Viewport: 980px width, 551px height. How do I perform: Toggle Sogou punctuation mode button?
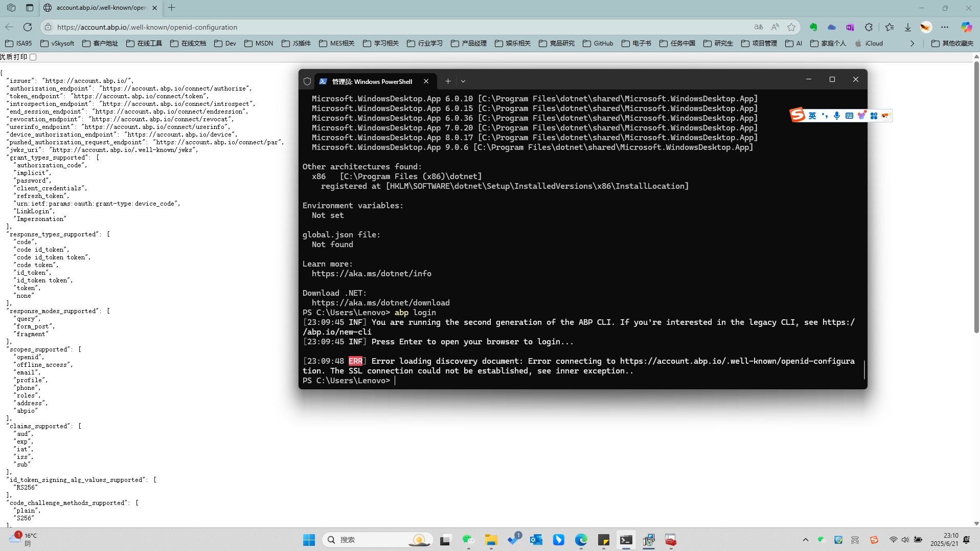click(825, 116)
